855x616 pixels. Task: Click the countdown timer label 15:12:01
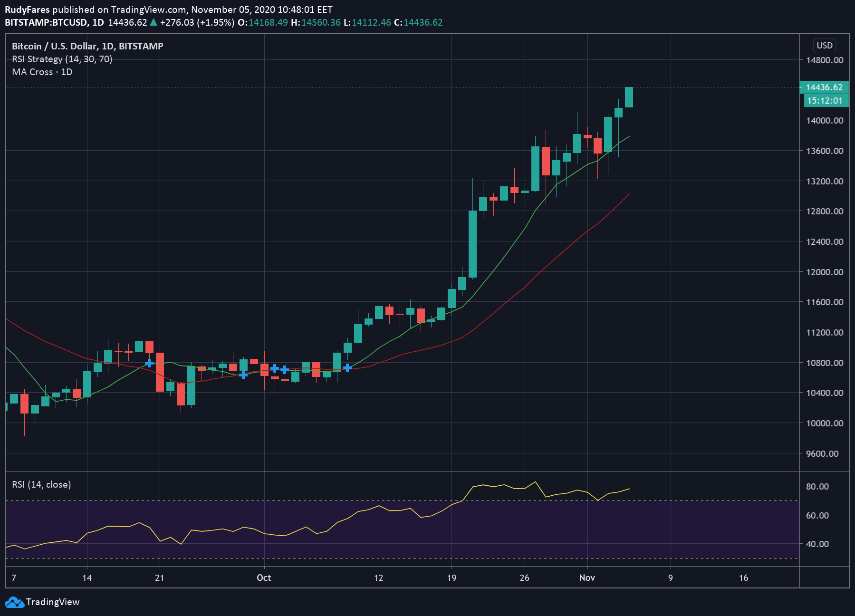tap(825, 101)
